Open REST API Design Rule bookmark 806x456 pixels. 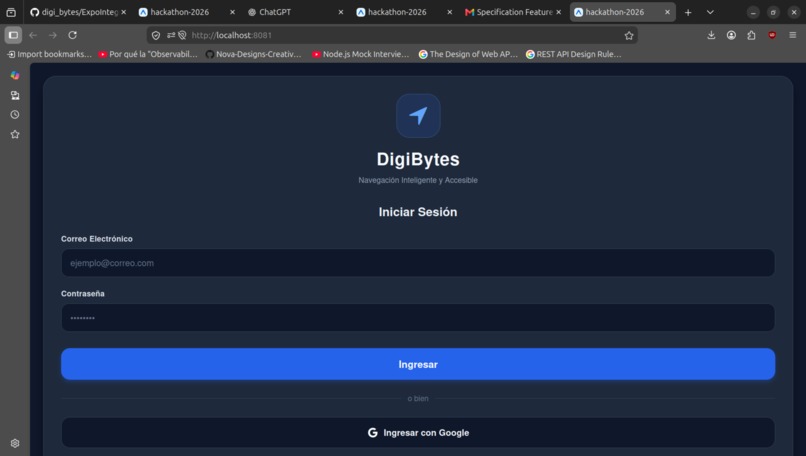[x=574, y=54]
